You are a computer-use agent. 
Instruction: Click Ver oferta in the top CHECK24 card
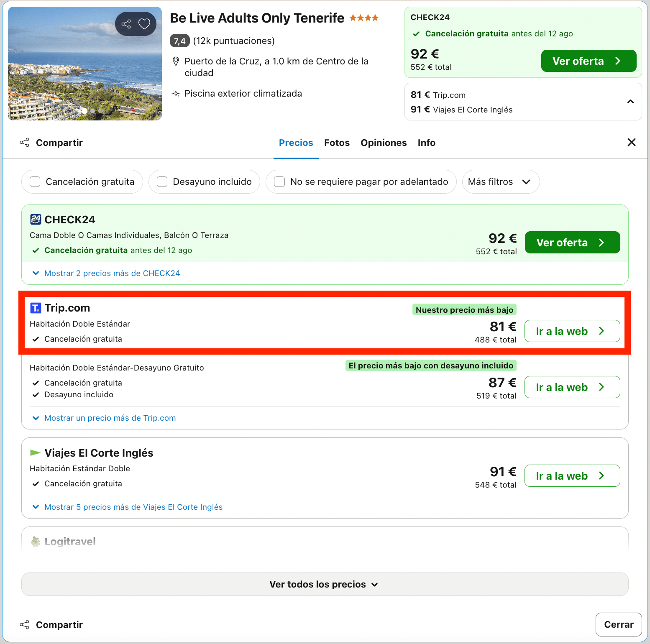(x=589, y=61)
